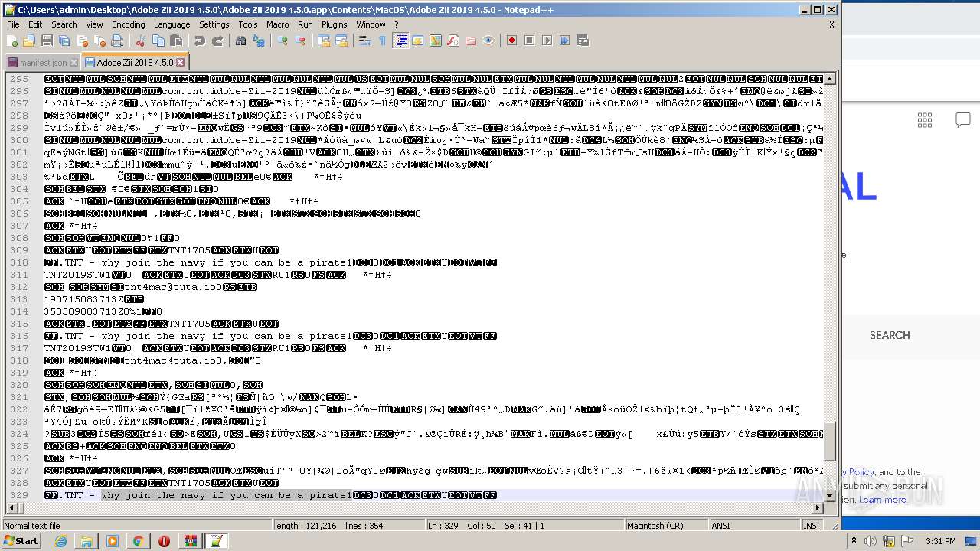Stop macro recording button

click(x=529, y=41)
